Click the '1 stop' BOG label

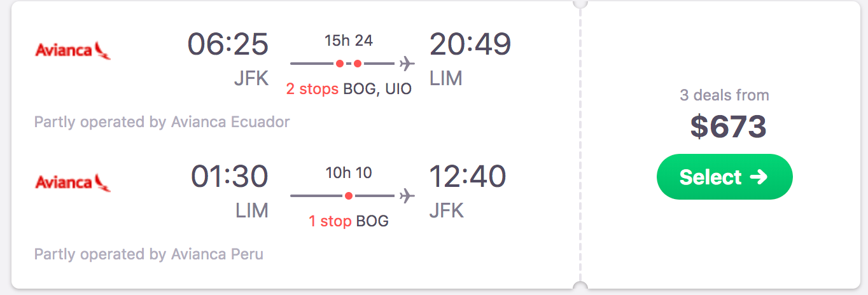[x=349, y=221]
